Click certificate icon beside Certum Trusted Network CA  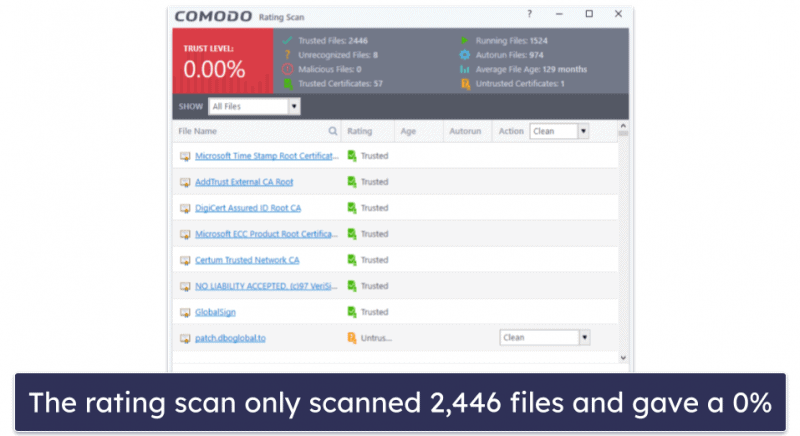[x=185, y=260]
